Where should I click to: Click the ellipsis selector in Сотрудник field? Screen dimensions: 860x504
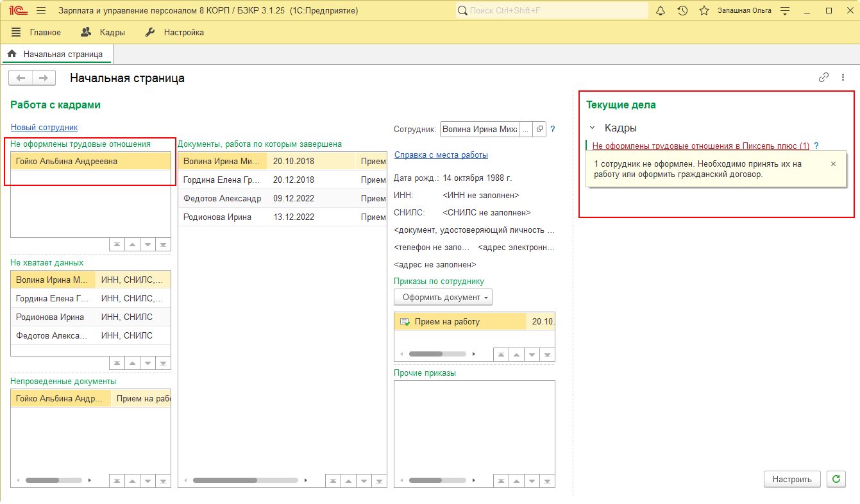pyautogui.click(x=526, y=129)
